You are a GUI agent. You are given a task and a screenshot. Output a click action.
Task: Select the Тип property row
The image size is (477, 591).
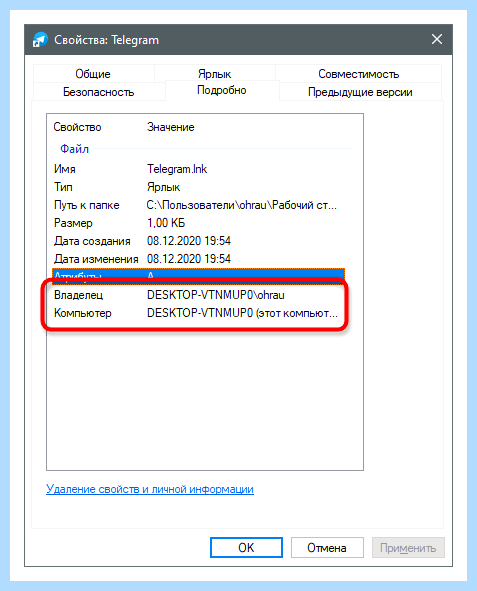198,187
